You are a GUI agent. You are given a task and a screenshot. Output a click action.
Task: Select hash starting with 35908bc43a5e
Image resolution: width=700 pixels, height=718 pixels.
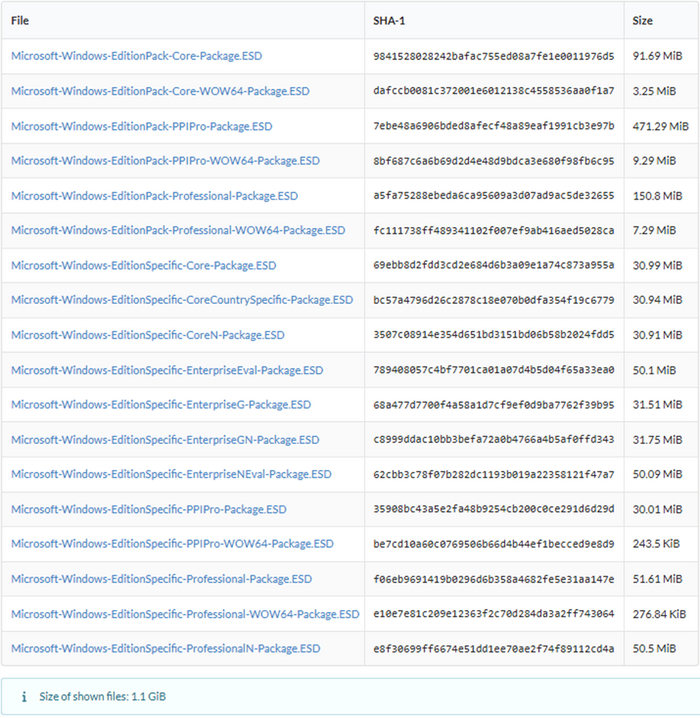coord(494,510)
